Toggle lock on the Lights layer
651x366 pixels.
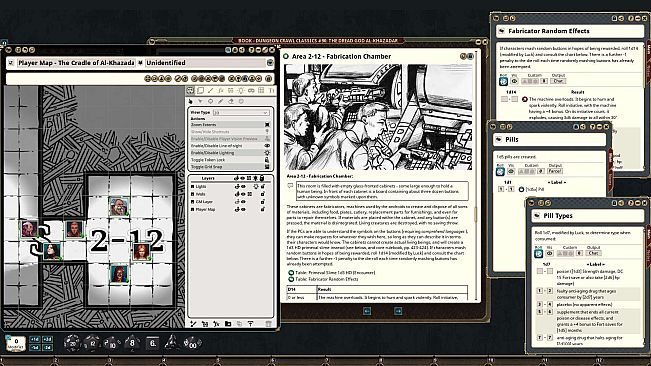tap(263, 187)
